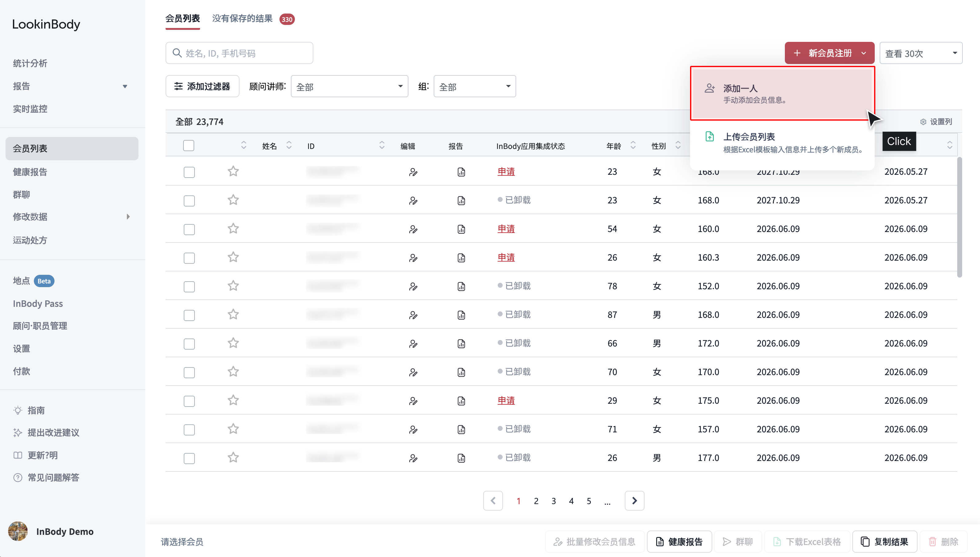Open edit icon for age 71 row
Screen dimensions: 980x557
point(413,430)
